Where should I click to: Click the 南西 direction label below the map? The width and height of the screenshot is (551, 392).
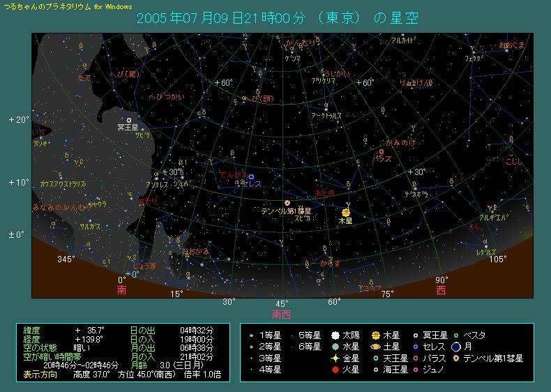click(x=282, y=314)
